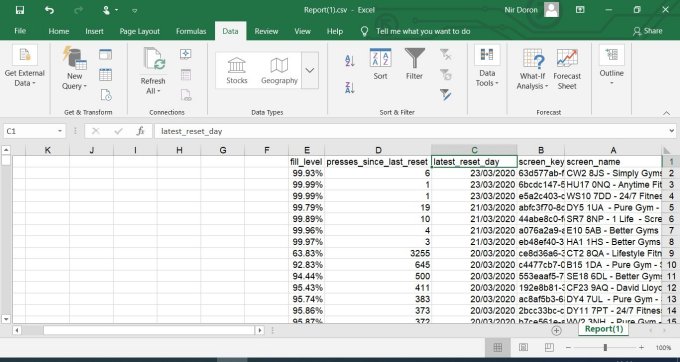Click the Save icon in title bar
This screenshot has height=362, width=680.
(20, 10)
